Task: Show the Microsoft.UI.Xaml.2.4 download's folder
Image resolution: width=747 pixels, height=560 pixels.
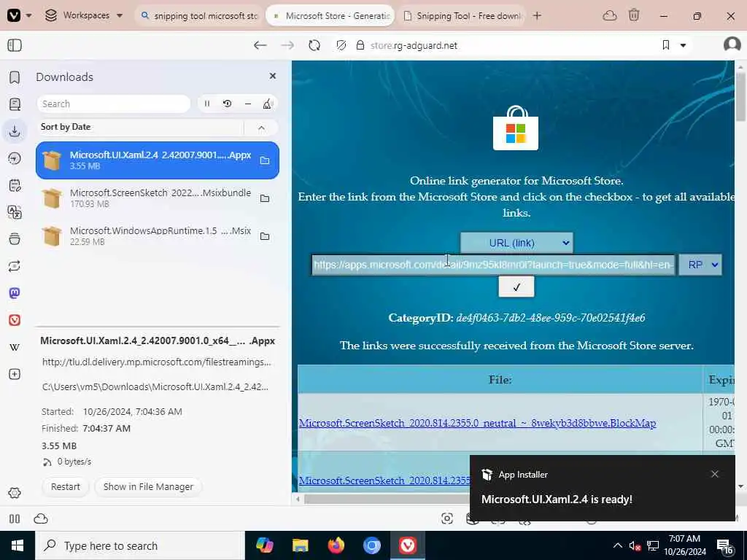Action: tap(265, 160)
